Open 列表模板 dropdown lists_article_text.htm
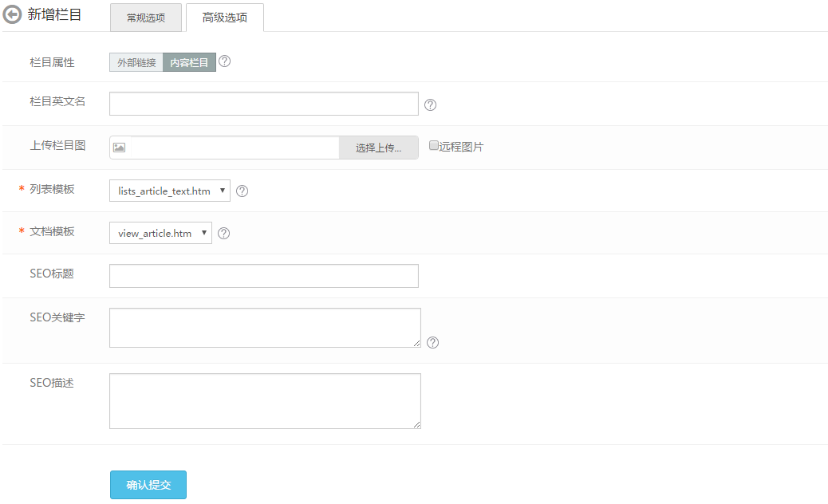The image size is (828, 504). pos(169,191)
